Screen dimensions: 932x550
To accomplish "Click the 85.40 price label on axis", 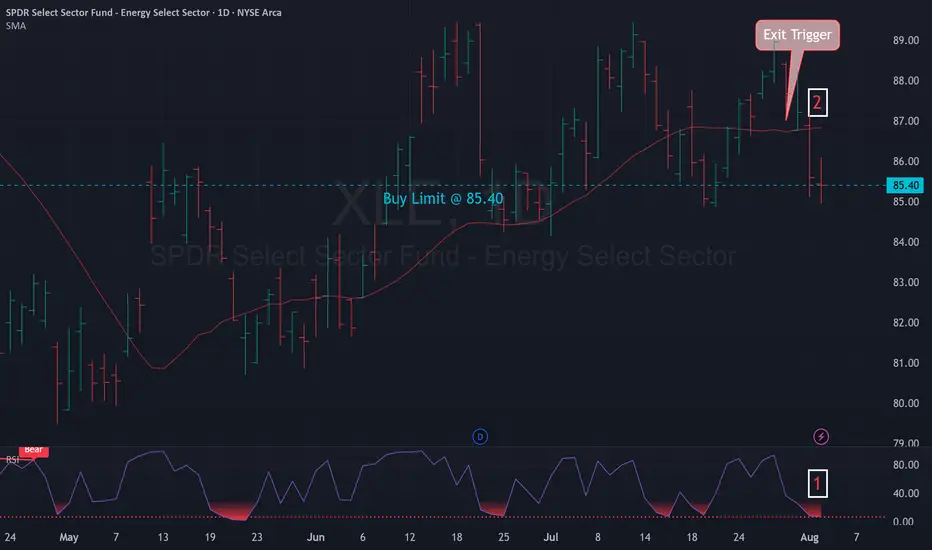I will pyautogui.click(x=905, y=186).
